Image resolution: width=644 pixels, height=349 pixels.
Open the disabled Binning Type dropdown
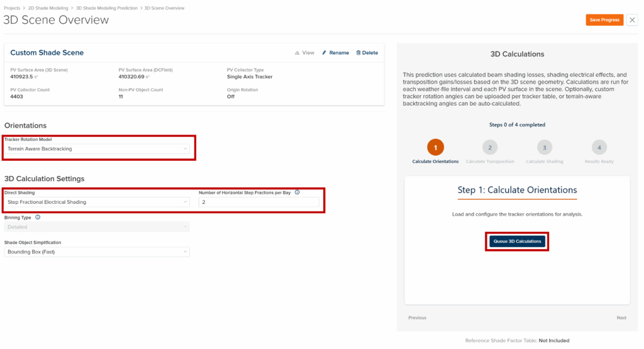pos(97,226)
